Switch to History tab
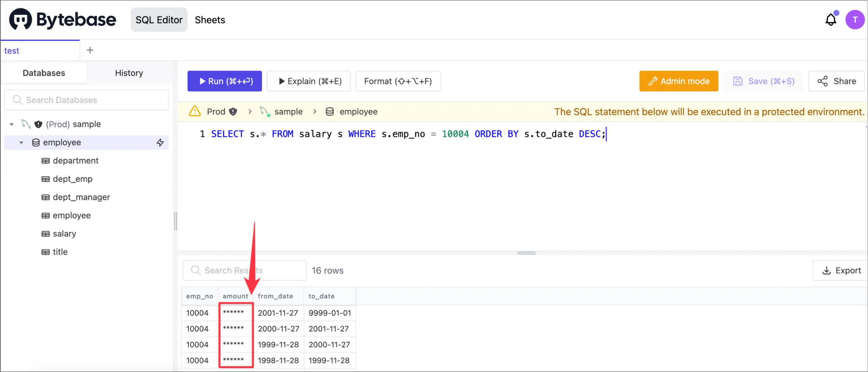This screenshot has height=372, width=868. tap(129, 72)
